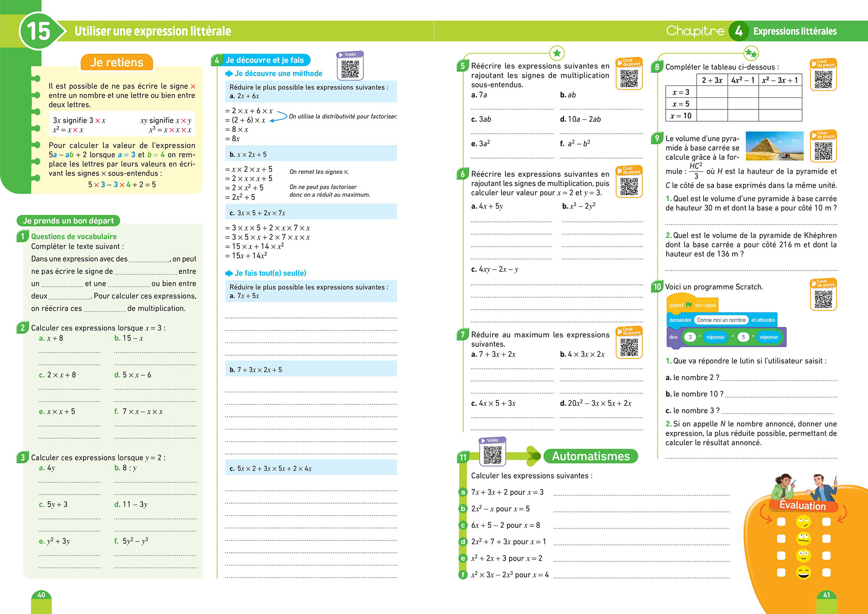Click the pyramid photo in exercise 9
Screen dimensions: 868x614
tap(775, 146)
